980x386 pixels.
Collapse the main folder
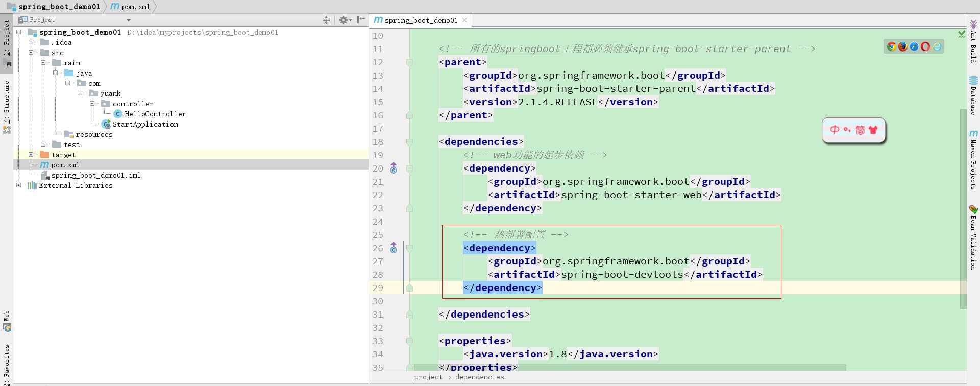pyautogui.click(x=43, y=63)
